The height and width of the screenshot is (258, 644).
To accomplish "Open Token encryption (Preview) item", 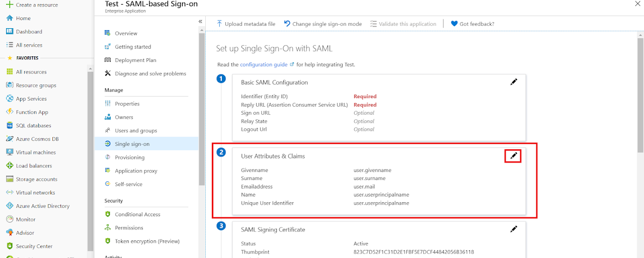I will pyautogui.click(x=146, y=241).
